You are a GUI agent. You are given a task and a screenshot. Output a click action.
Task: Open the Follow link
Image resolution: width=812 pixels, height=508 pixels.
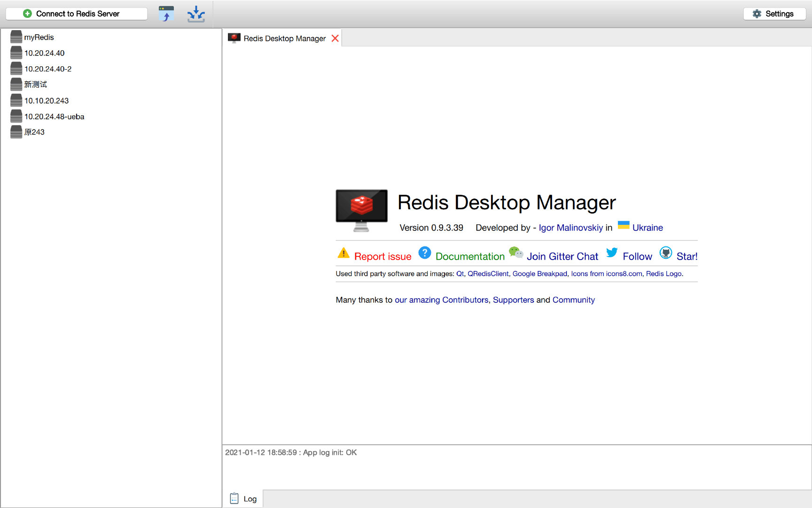point(637,256)
